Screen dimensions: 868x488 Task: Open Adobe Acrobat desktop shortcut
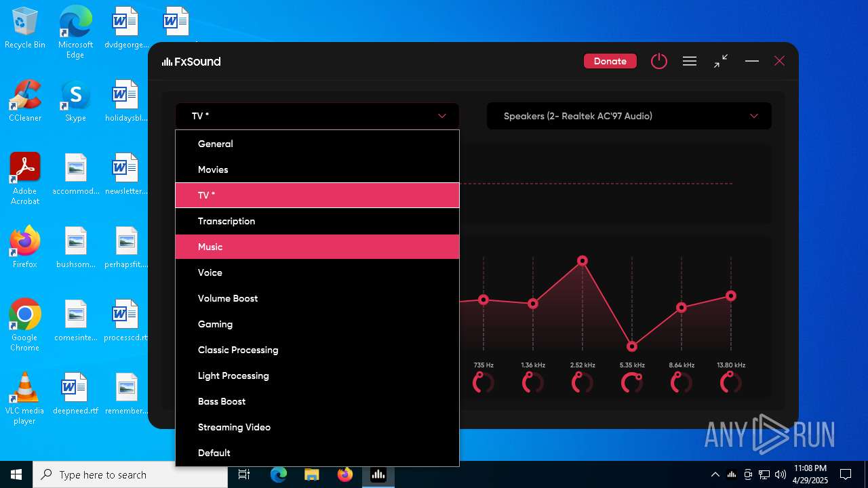pos(25,179)
